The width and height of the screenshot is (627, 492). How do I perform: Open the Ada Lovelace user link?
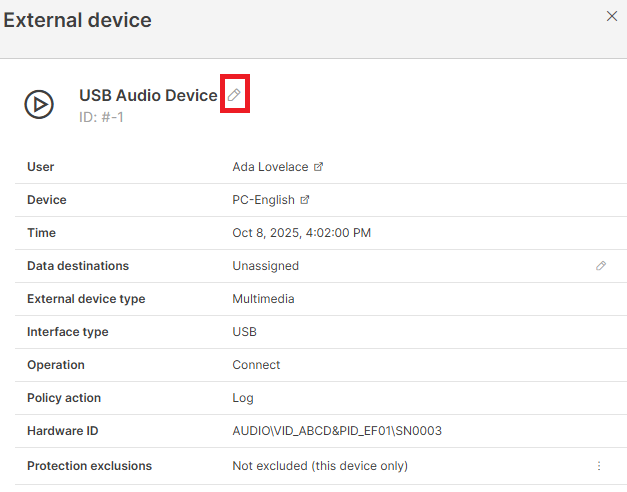270,167
